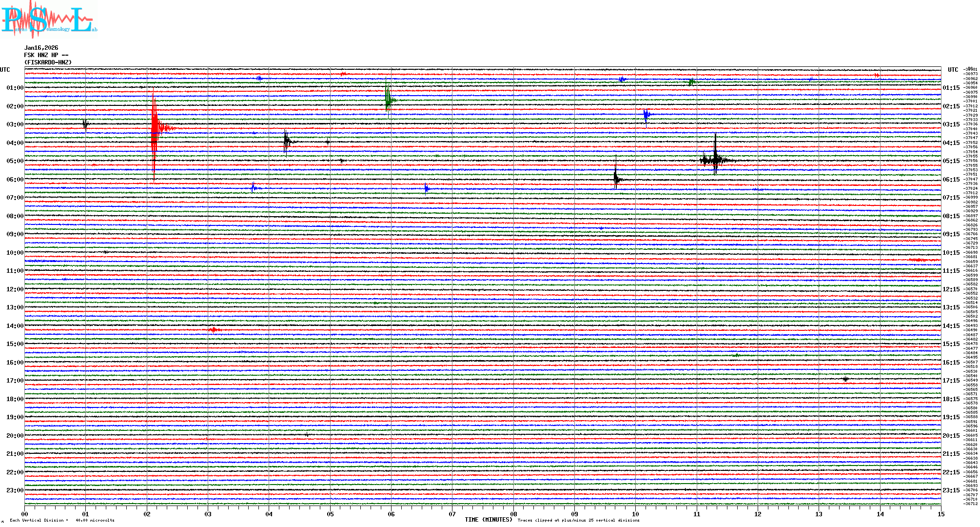Click the black seismic event on 05:00 trace

(x=715, y=159)
